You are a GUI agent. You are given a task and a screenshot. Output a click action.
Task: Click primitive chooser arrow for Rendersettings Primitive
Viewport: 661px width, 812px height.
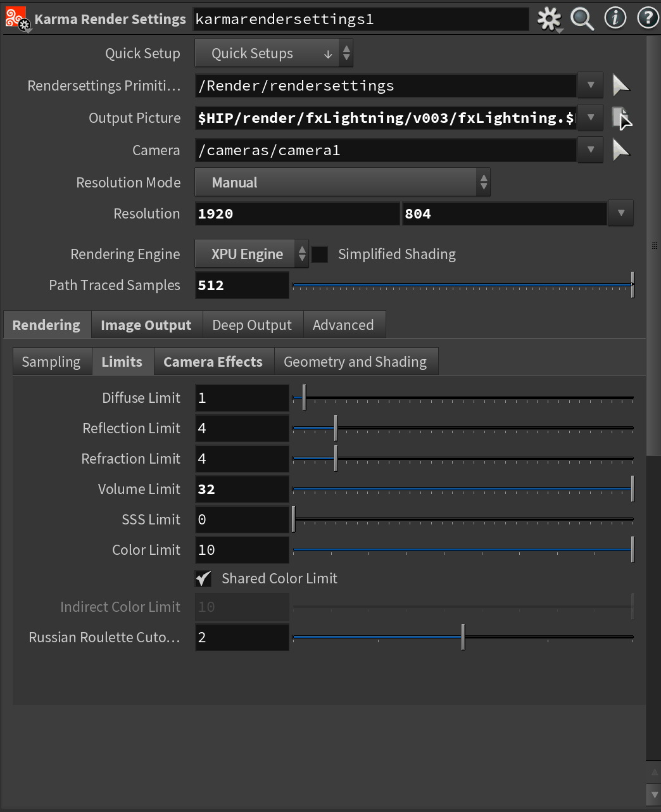click(x=621, y=85)
